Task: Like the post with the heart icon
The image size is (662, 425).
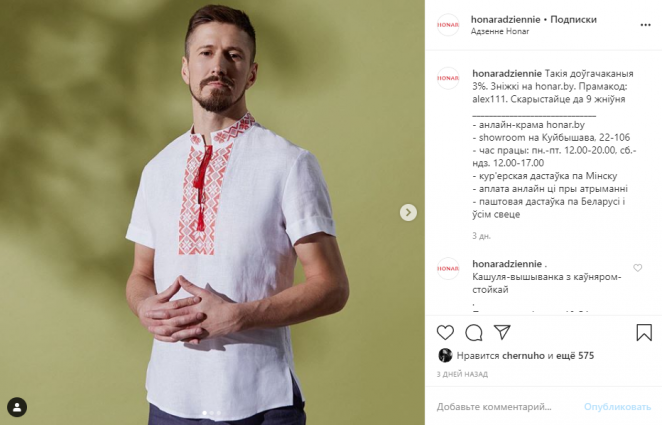Action: [445, 333]
